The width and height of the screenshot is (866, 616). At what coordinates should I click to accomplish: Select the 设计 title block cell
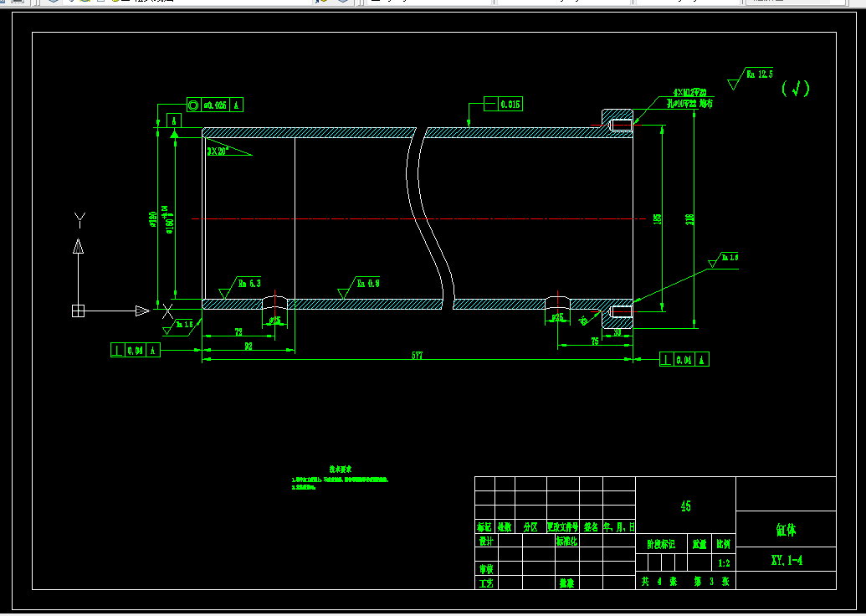(x=486, y=542)
